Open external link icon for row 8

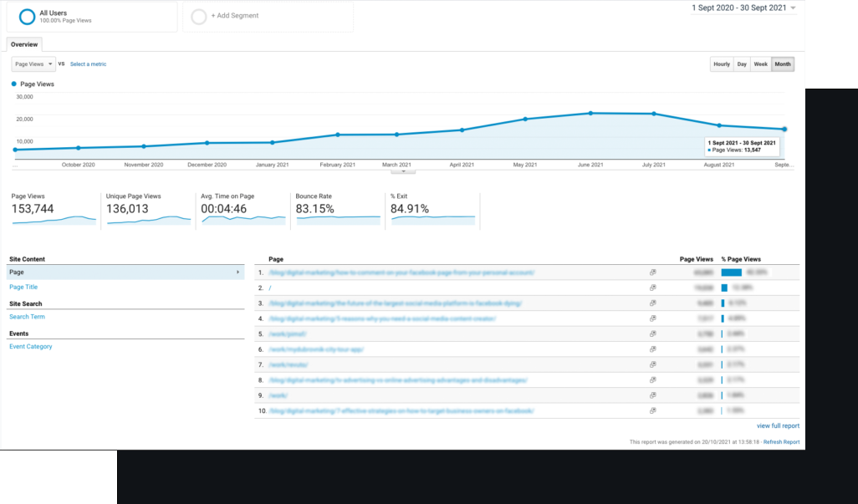click(653, 379)
